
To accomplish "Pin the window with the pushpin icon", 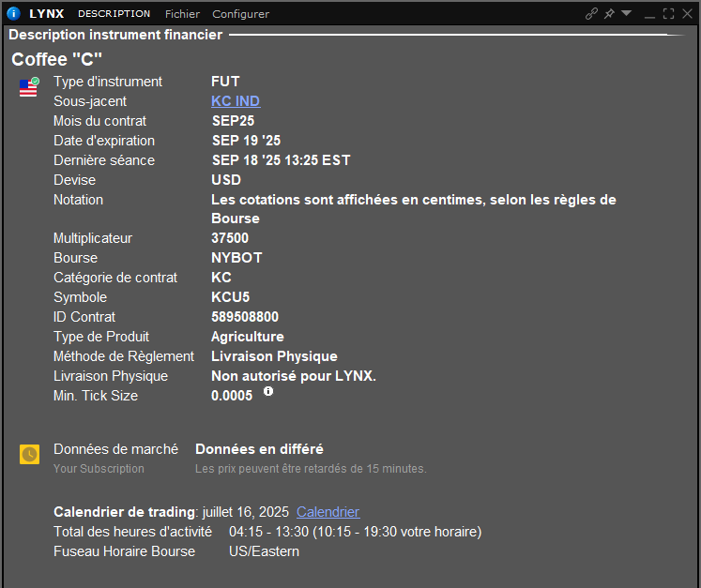I will pyautogui.click(x=609, y=13).
